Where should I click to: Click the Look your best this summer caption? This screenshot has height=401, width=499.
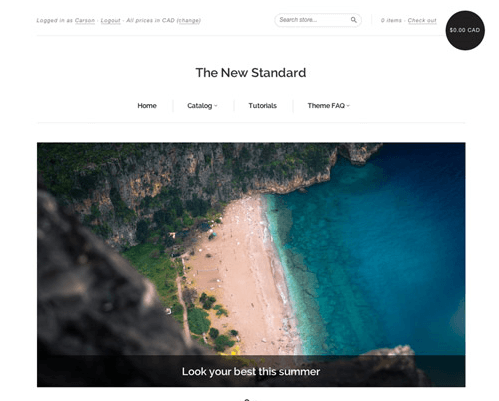(x=251, y=371)
